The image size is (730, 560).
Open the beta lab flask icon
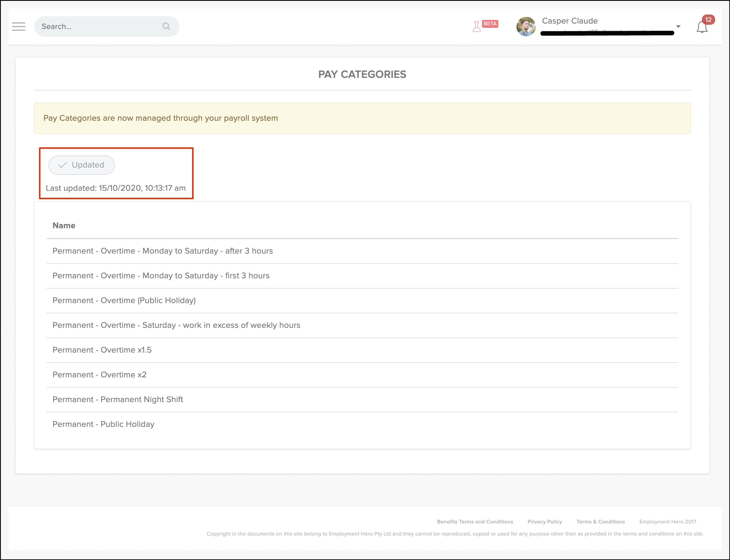[x=476, y=26]
